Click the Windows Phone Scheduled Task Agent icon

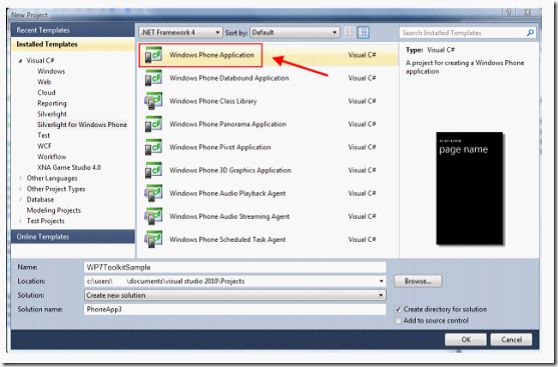tap(153, 240)
